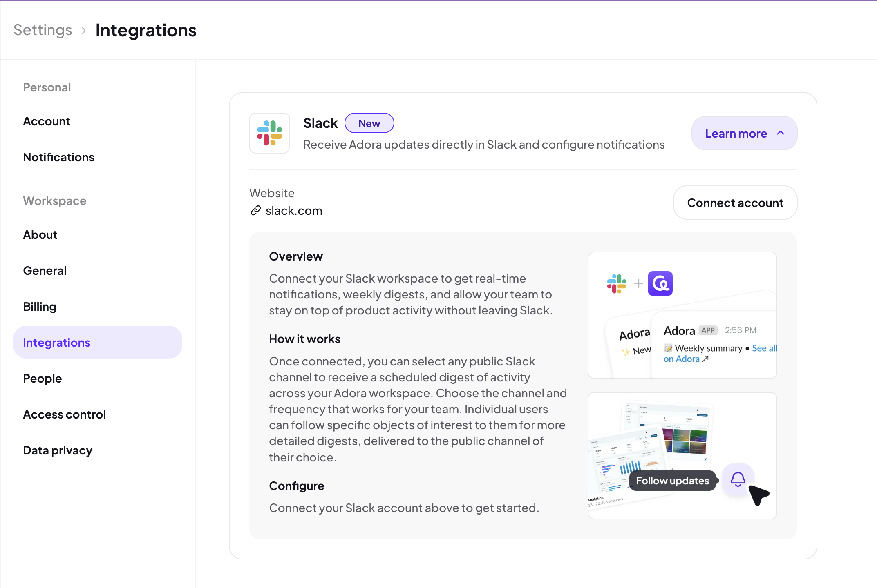Click the Integrations page title
877x588 pixels.
(146, 30)
